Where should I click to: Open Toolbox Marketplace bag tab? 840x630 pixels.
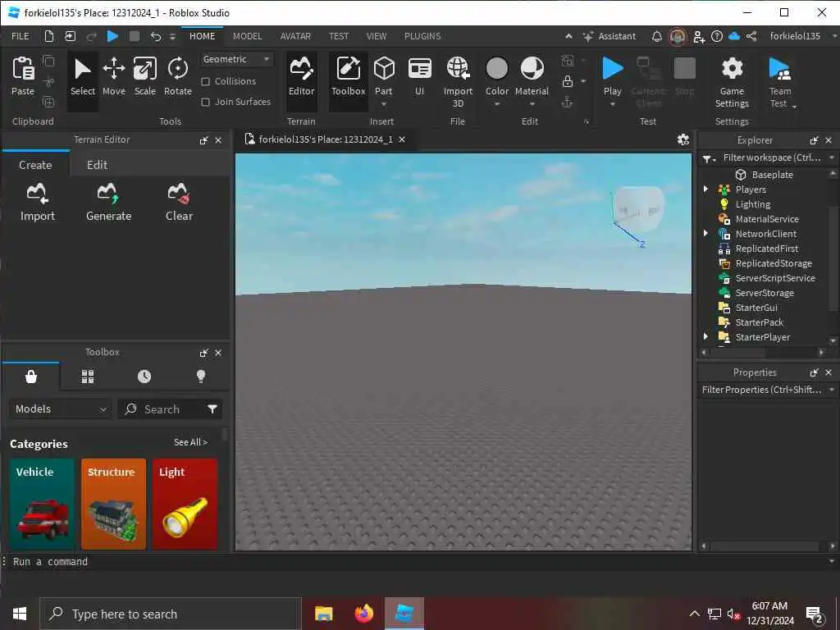[x=31, y=377]
